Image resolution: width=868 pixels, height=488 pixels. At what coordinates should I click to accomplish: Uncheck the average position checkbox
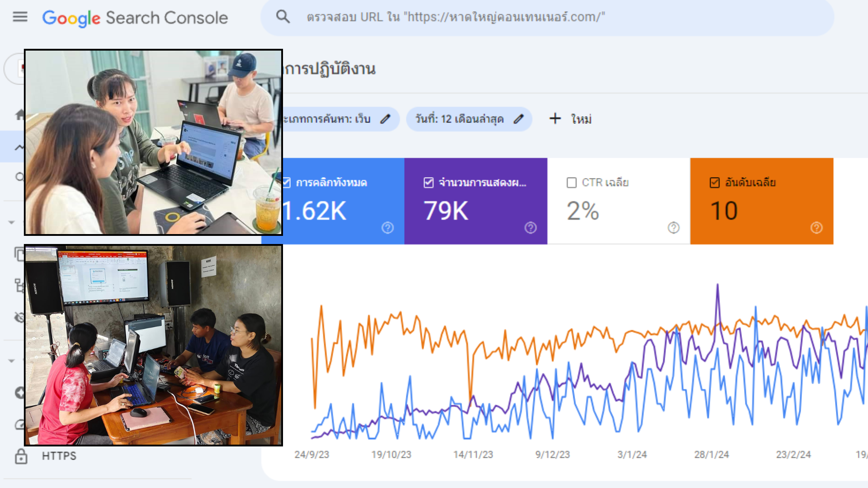[715, 183]
